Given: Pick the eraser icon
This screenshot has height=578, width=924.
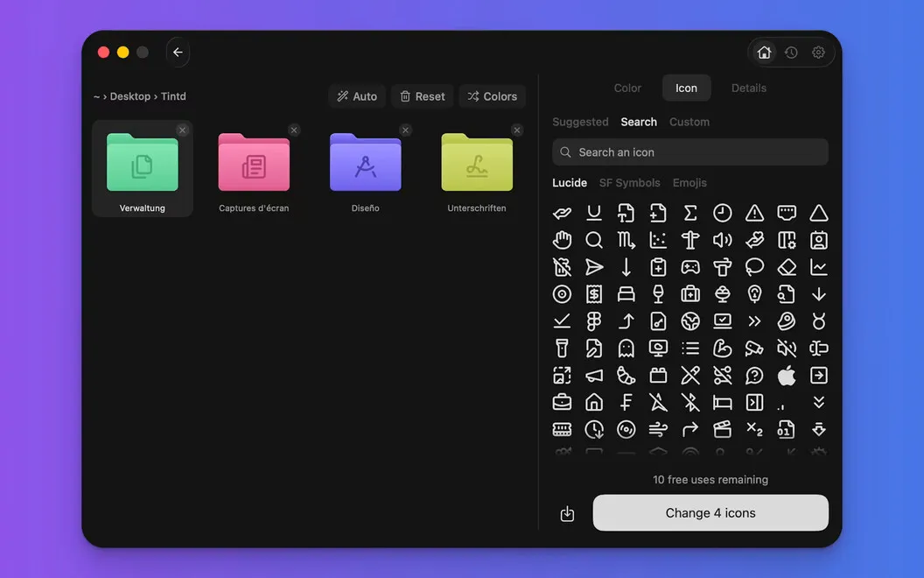Looking at the screenshot, I should pos(787,267).
